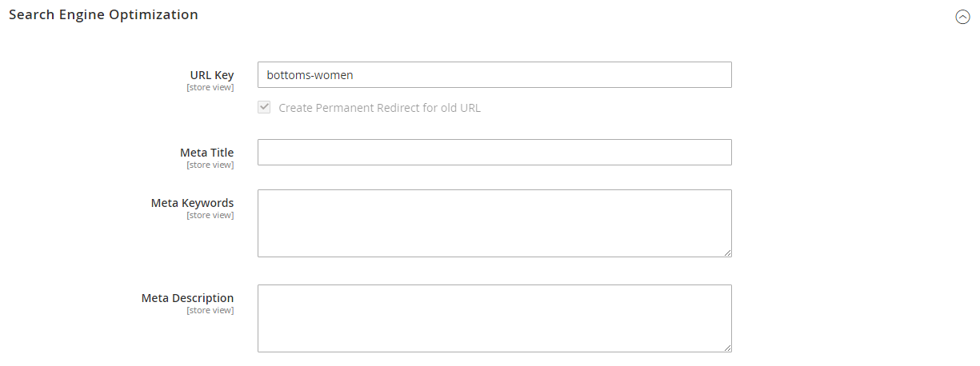Click the URL Key field label

click(212, 75)
